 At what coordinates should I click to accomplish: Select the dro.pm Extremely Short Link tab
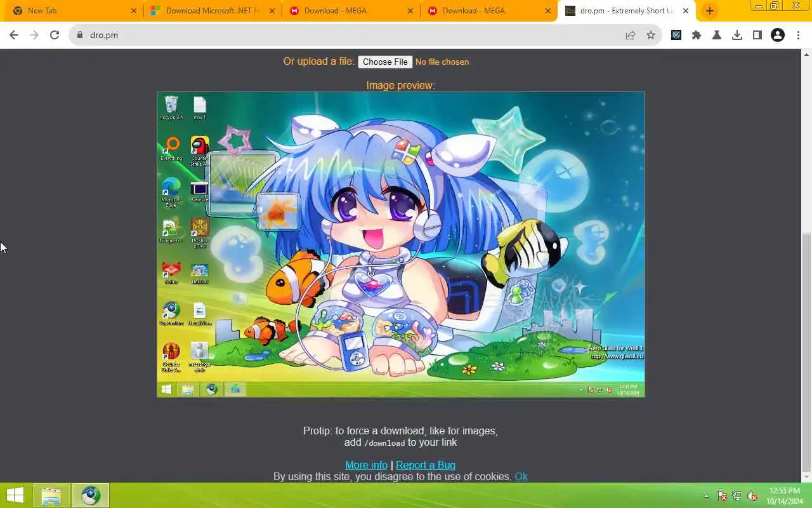coord(627,11)
